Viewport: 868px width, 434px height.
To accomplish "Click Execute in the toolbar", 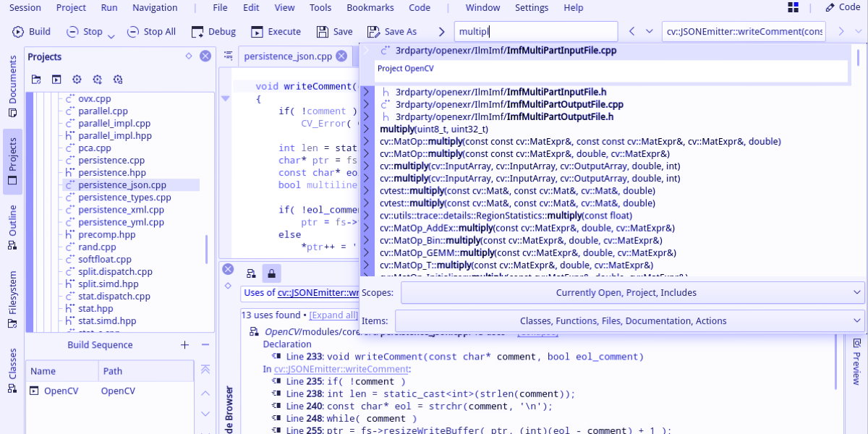I will [x=276, y=32].
